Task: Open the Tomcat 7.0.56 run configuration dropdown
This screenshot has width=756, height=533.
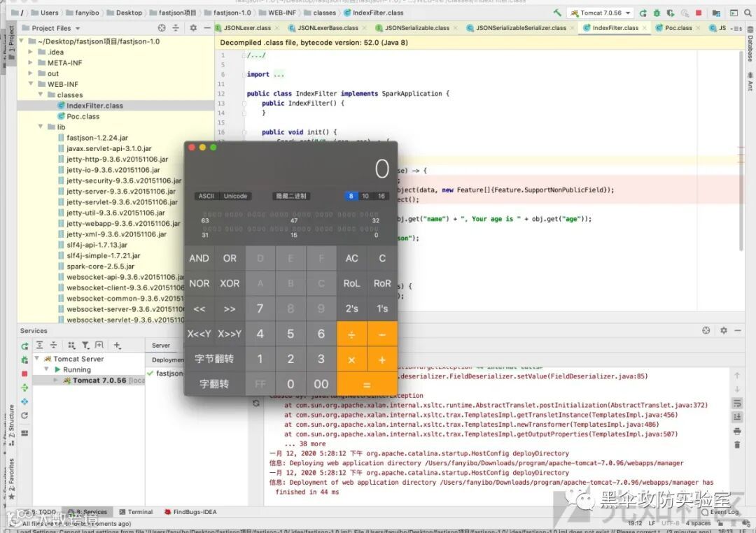Action: click(x=601, y=13)
